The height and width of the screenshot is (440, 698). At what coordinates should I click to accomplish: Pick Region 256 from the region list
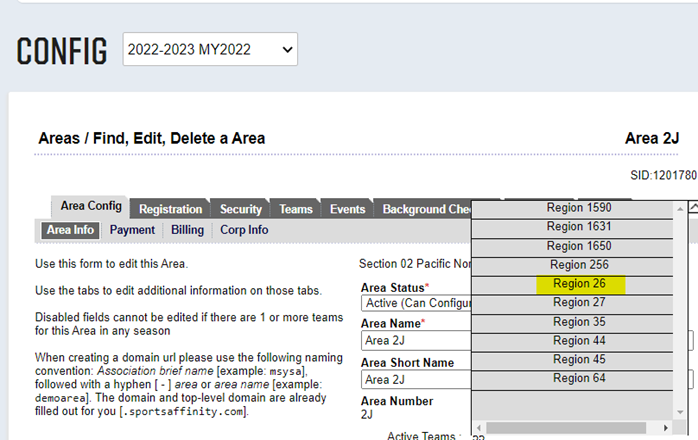pyautogui.click(x=579, y=265)
